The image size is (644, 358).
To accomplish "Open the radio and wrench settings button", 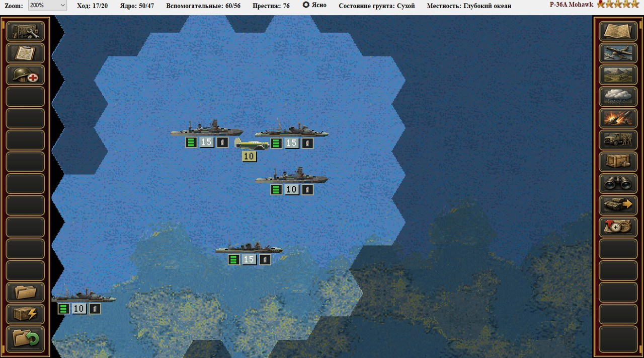I will pos(25,31).
